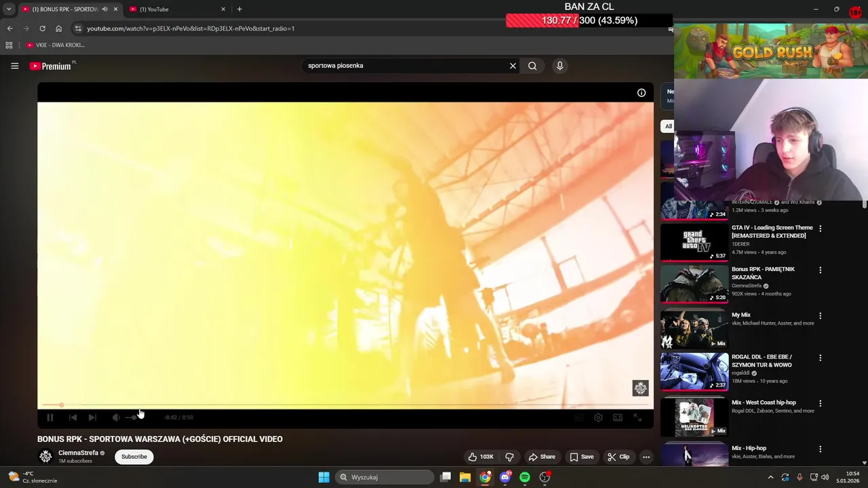Reload the current page

42,28
